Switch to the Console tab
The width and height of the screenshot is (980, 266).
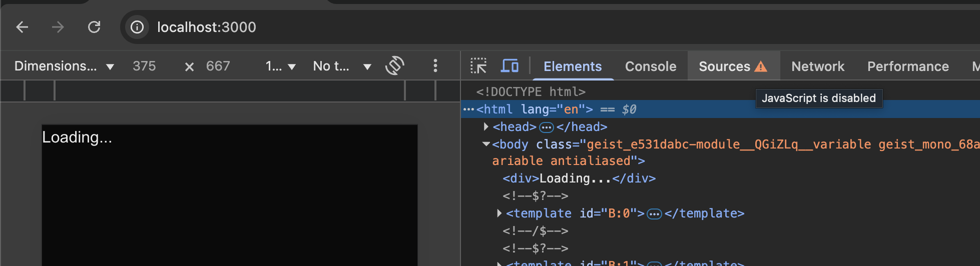coord(651,66)
